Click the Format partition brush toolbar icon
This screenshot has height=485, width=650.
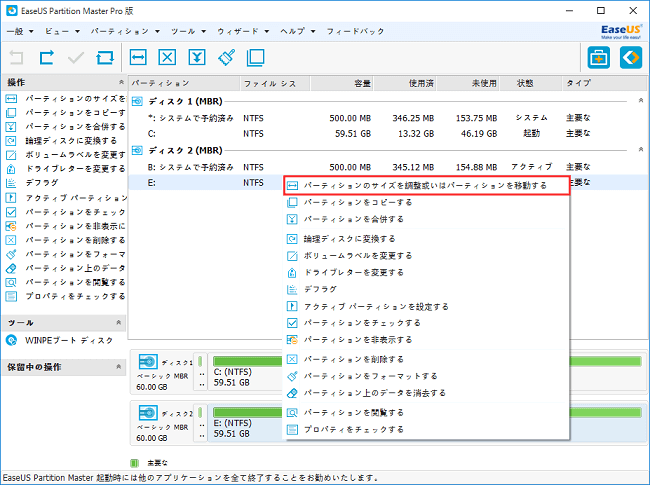tap(226, 58)
